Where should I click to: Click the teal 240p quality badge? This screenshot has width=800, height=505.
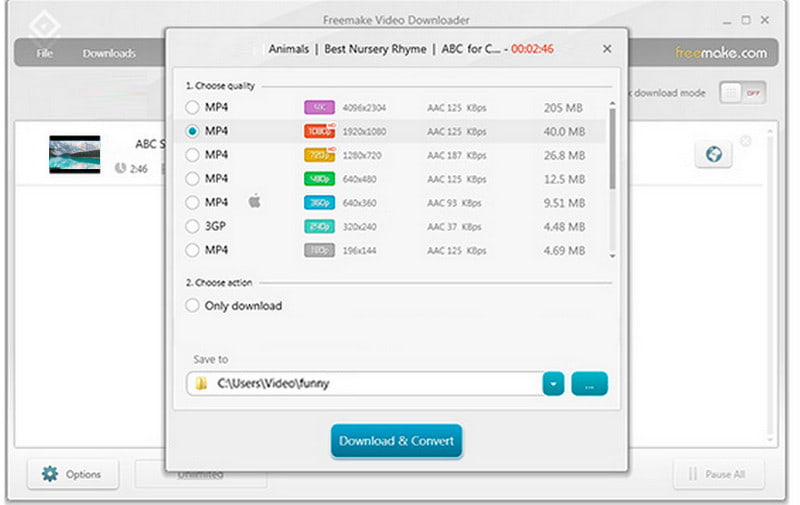[318, 226]
